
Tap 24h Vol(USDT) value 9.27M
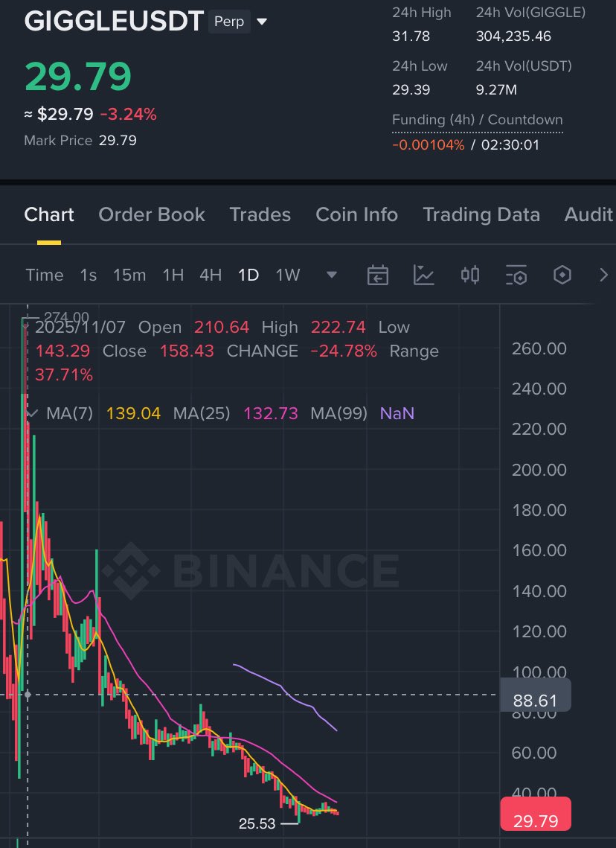tap(496, 90)
